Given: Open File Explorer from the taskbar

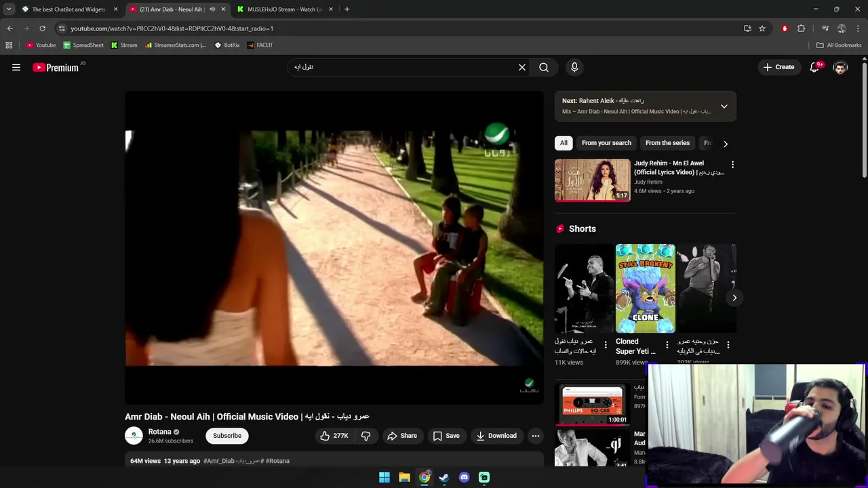Looking at the screenshot, I should (x=404, y=477).
